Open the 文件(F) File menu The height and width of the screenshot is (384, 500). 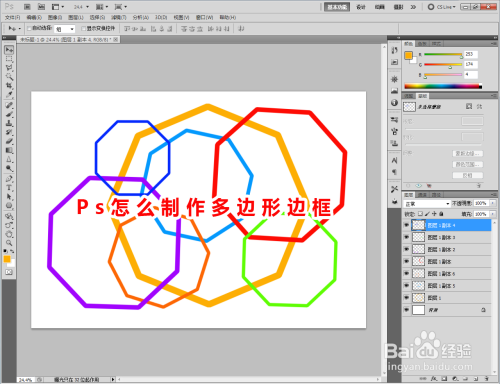[x=12, y=17]
